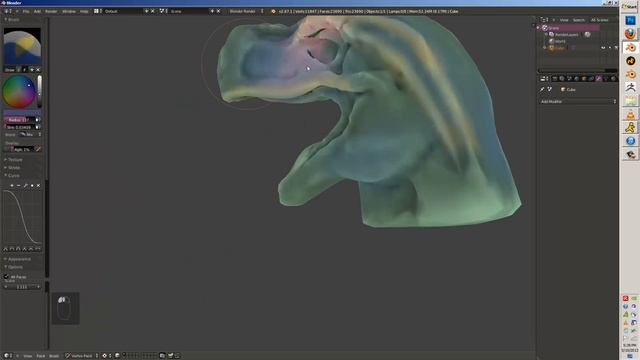640x360 pixels.
Task: Toggle face selection masking icon
Action: 117,356
